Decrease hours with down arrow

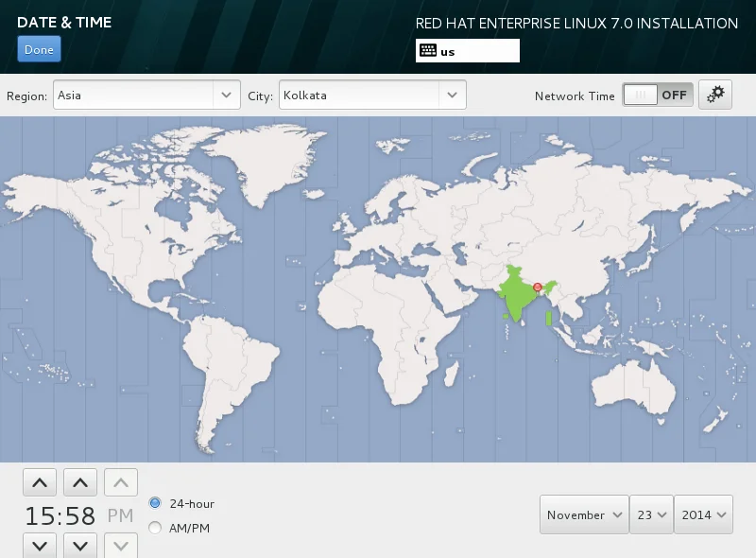pos(40,546)
